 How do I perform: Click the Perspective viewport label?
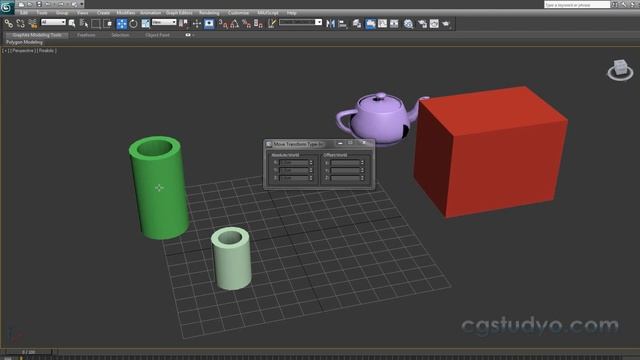pyautogui.click(x=22, y=51)
